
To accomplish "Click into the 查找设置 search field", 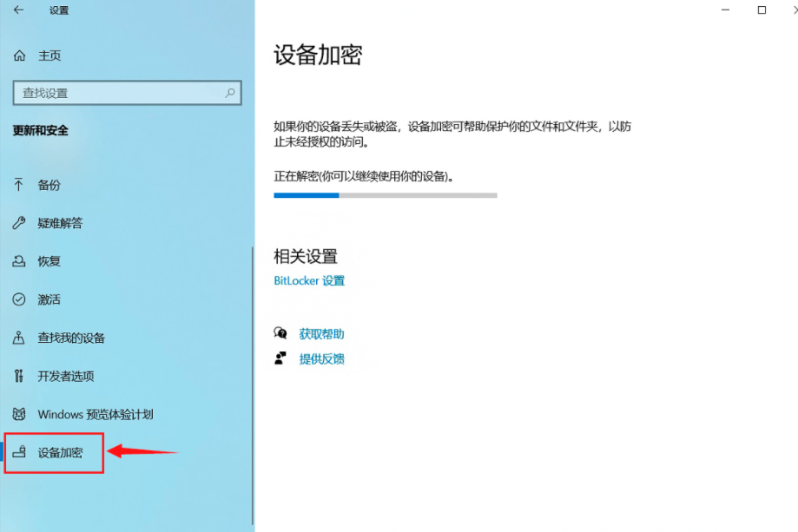I will (128, 93).
